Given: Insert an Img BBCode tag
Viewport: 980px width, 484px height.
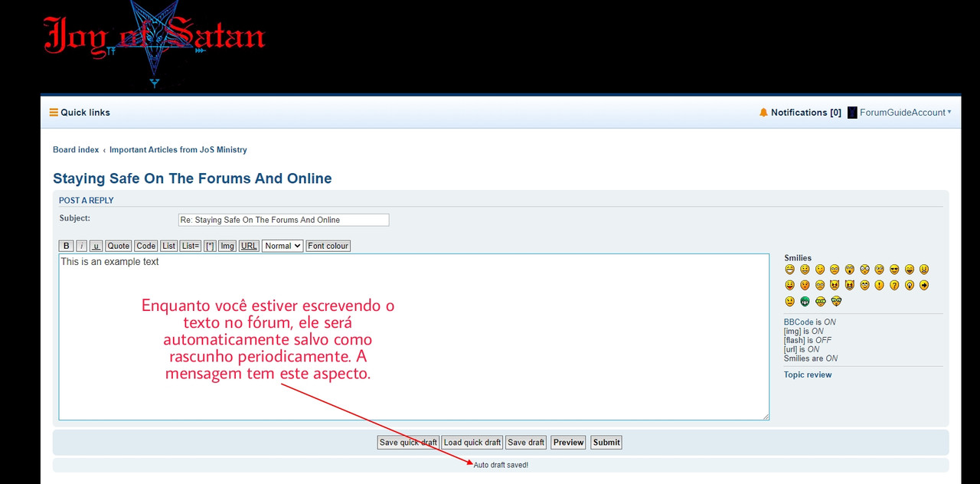Looking at the screenshot, I should point(227,246).
